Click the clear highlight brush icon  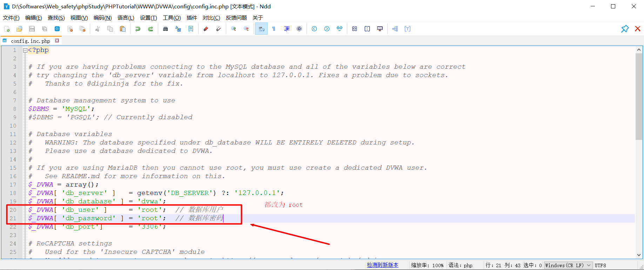(219, 29)
